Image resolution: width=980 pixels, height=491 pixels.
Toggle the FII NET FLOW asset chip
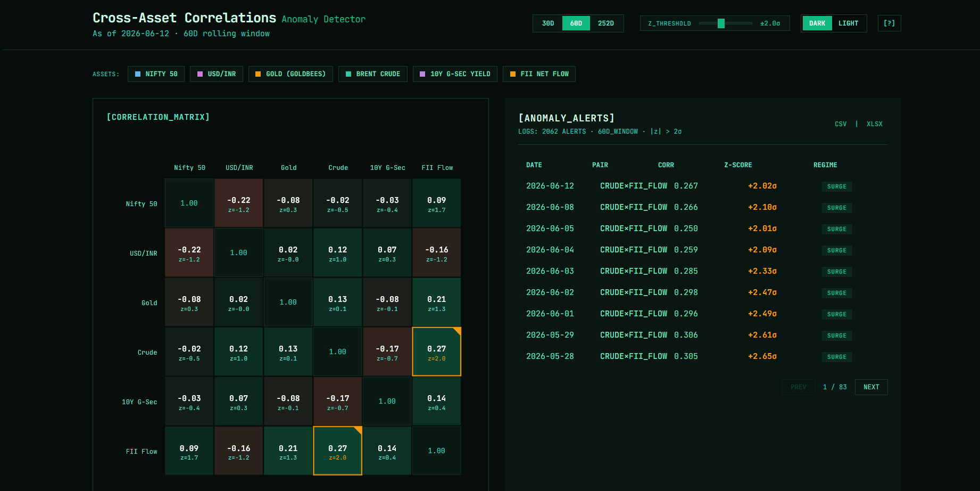(x=539, y=74)
